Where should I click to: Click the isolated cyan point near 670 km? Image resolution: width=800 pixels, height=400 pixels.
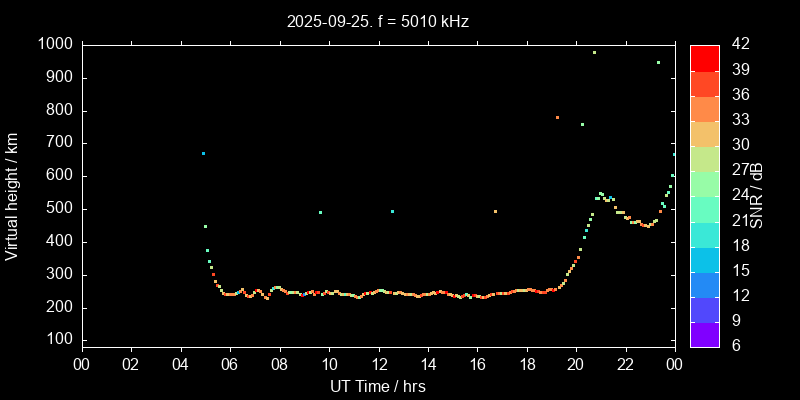click(x=203, y=153)
